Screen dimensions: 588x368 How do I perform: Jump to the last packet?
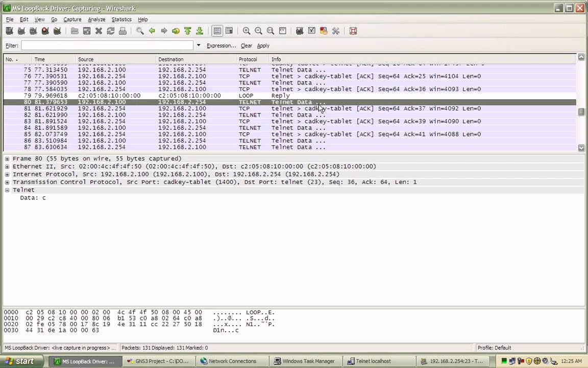coord(200,31)
